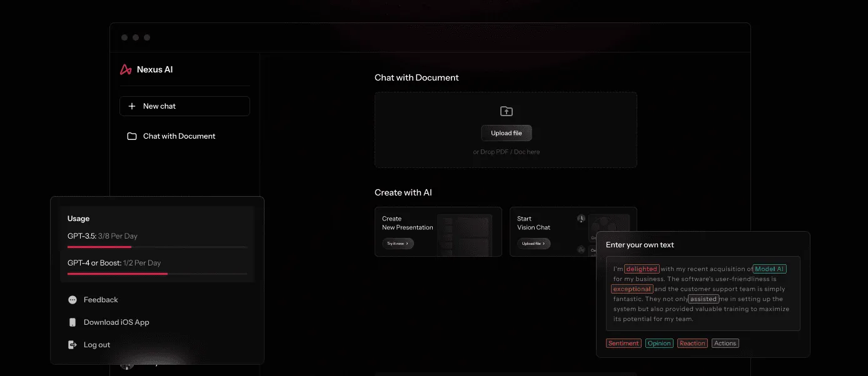
Task: Click the "Enter your own text" heading
Action: pyautogui.click(x=640, y=245)
